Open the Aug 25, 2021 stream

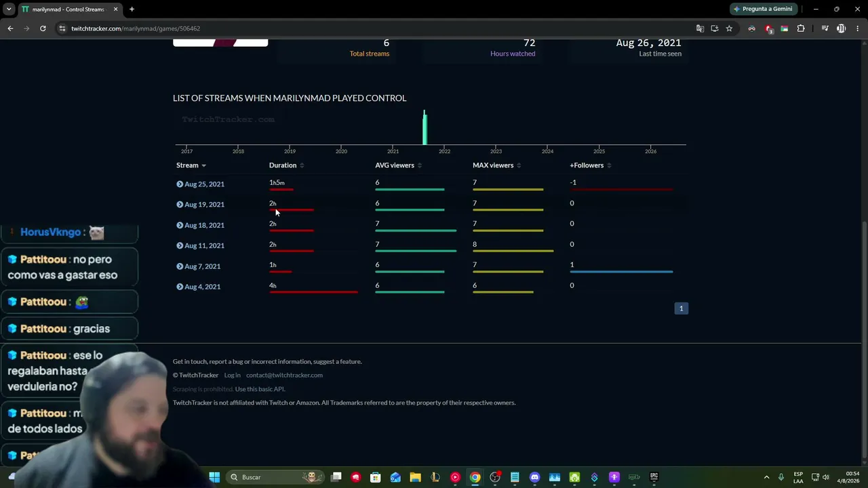point(201,184)
